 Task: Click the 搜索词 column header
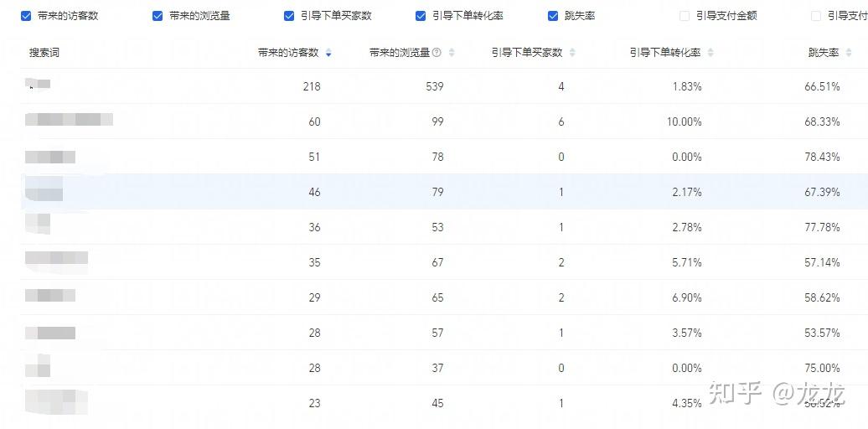click(x=44, y=53)
